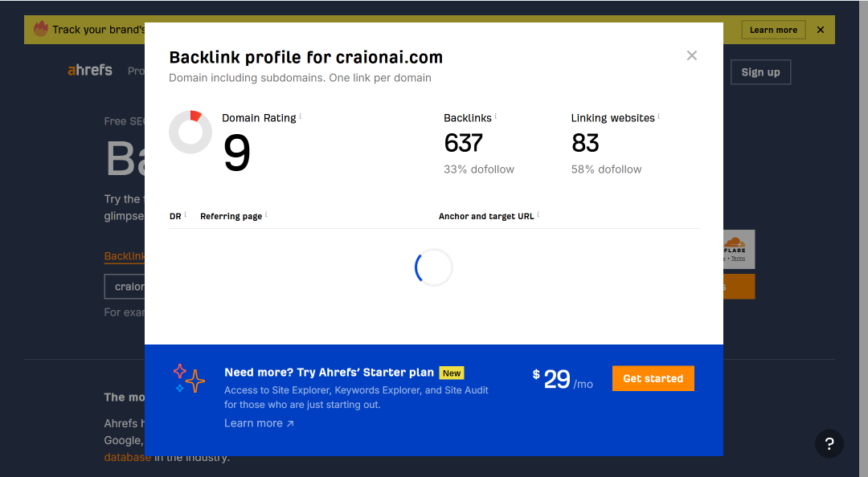The width and height of the screenshot is (868, 477).
Task: Click the Cloudflare badge behind the dialog
Action: click(x=739, y=250)
